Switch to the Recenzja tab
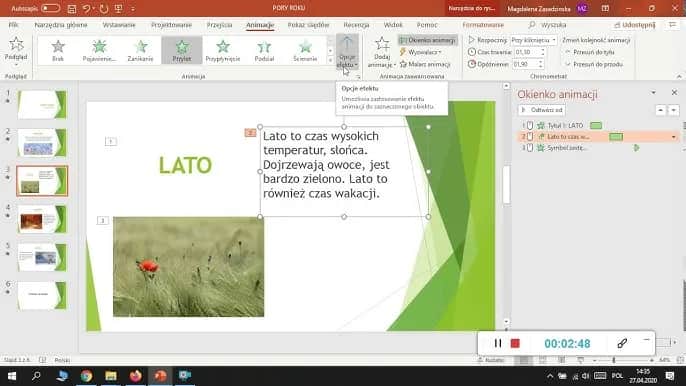 356,25
